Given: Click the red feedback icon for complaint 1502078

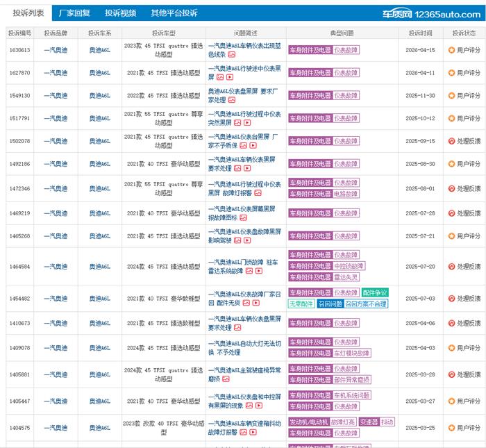Looking at the screenshot, I should (x=451, y=141).
